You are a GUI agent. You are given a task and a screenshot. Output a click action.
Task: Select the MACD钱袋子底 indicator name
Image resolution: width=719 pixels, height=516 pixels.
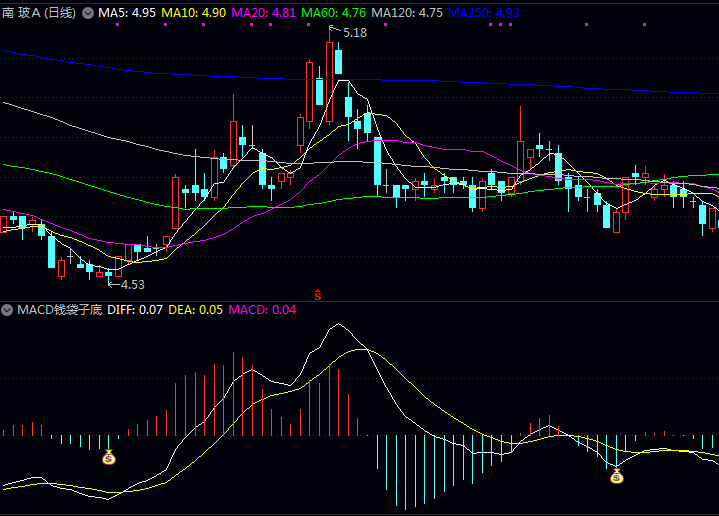(59, 310)
